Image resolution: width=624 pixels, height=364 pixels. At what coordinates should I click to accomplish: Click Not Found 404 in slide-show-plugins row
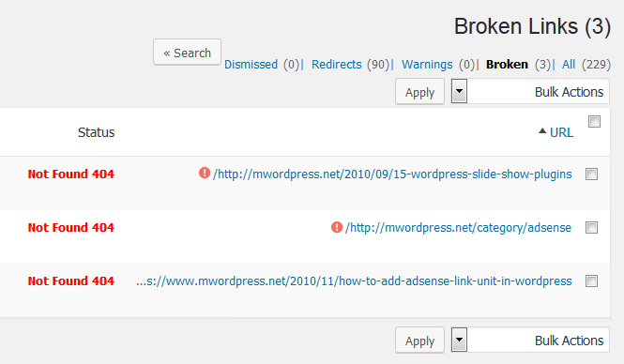70,174
